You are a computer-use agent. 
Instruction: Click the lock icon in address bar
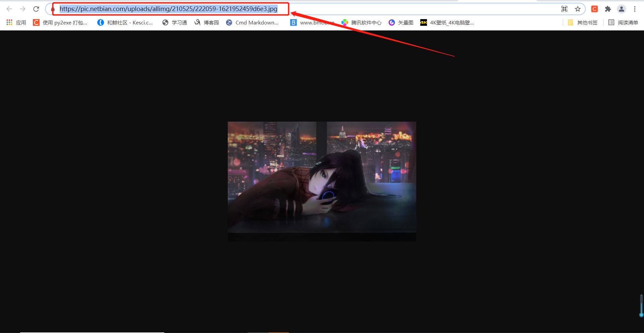tap(53, 9)
